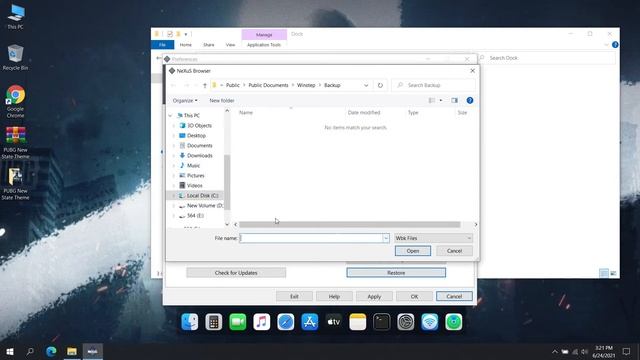Image resolution: width=640 pixels, height=360 pixels.
Task: Open view options dropdown arrow
Action: [x=441, y=100]
